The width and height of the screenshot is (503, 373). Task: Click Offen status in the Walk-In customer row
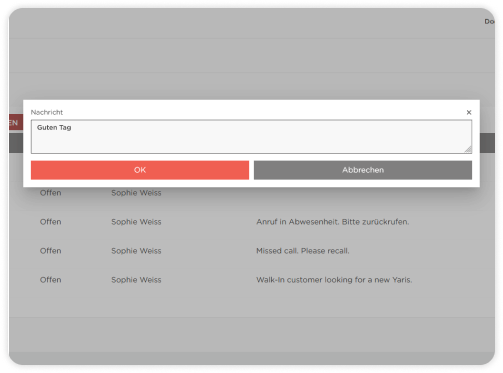pyautogui.click(x=50, y=280)
